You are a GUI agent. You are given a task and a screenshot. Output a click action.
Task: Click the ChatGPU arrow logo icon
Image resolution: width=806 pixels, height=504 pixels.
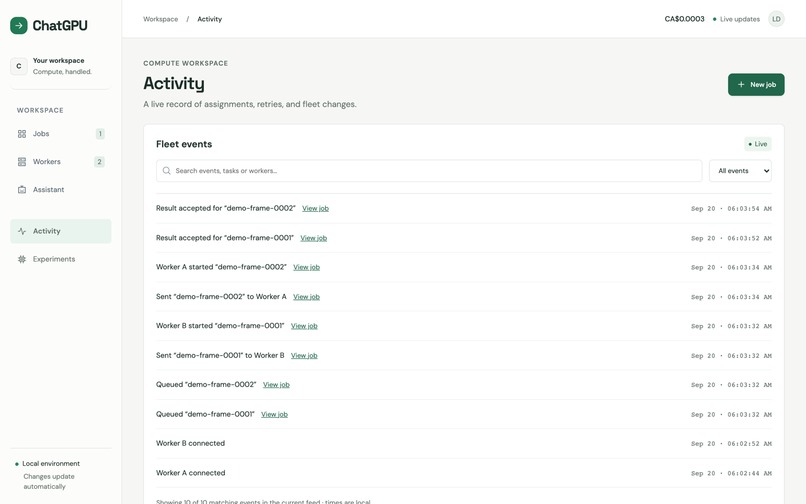(19, 25)
